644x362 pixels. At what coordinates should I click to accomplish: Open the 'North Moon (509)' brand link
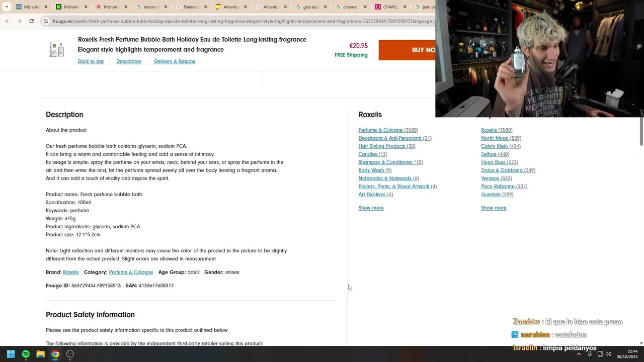click(x=501, y=138)
